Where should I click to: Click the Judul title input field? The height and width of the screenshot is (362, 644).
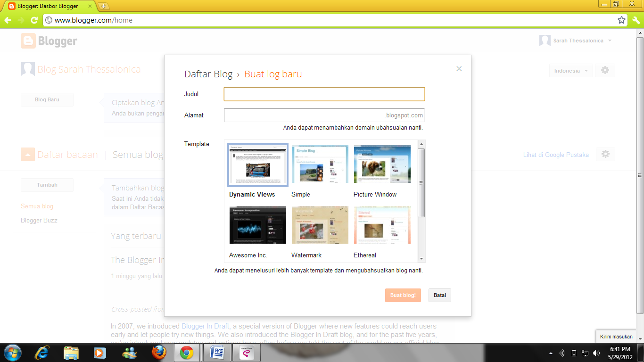coord(324,94)
